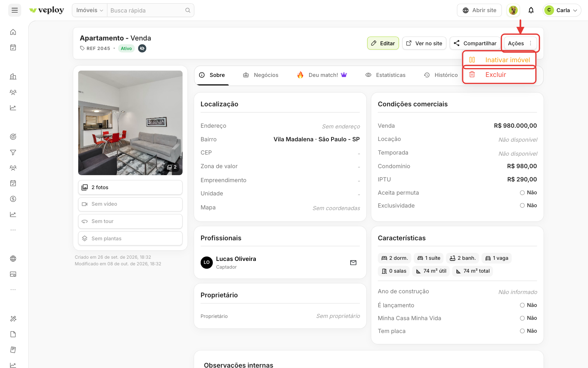Click the target icon in sidebar

13,137
